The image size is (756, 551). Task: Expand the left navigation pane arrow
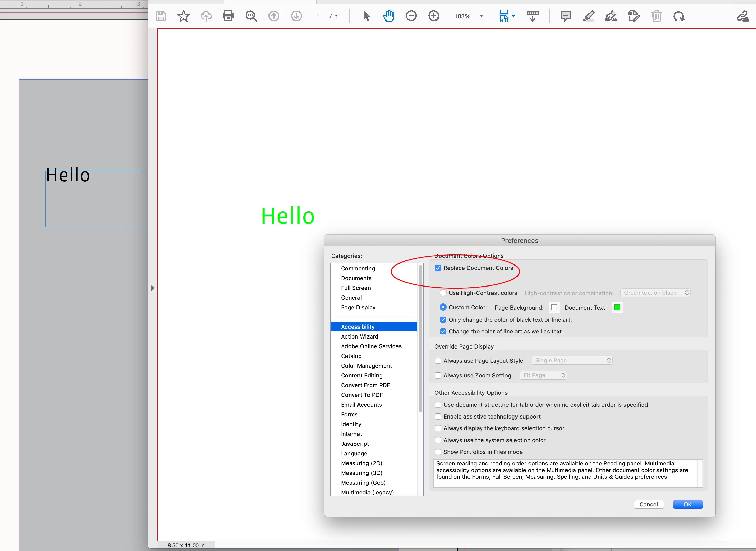tap(153, 288)
